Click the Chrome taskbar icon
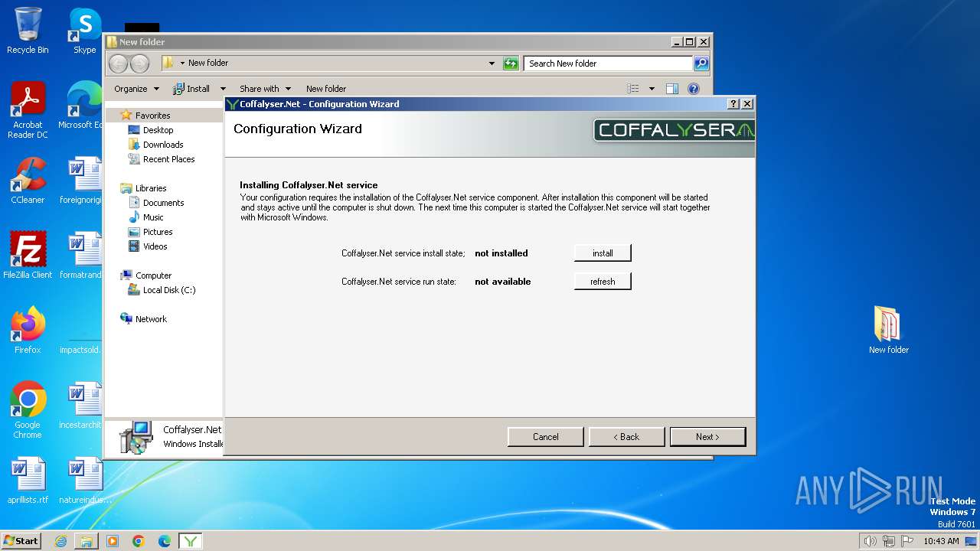Image resolution: width=980 pixels, height=551 pixels. click(x=139, y=541)
